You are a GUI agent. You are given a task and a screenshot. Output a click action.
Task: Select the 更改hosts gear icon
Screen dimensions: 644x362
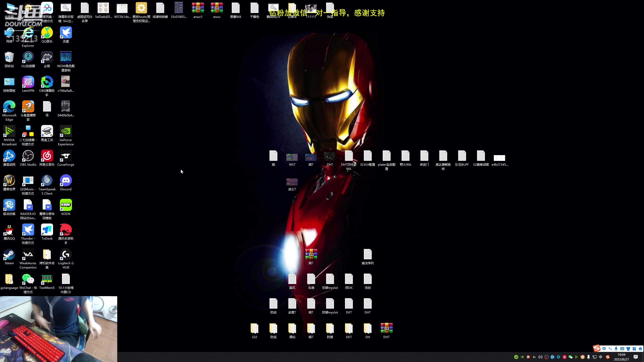click(141, 13)
